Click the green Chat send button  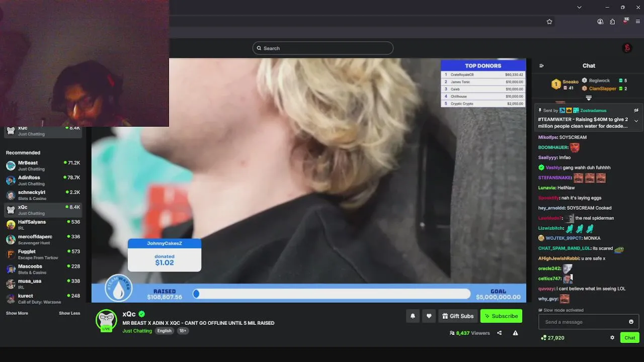tap(630, 338)
